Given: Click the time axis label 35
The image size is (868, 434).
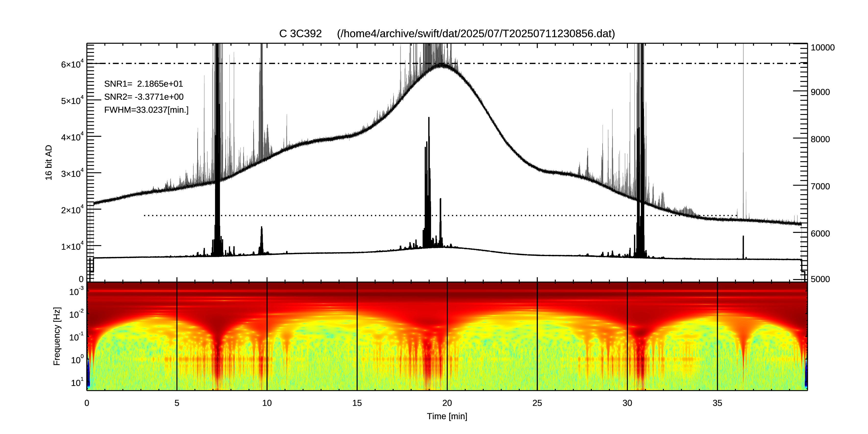Looking at the screenshot, I should pyautogui.click(x=717, y=403).
